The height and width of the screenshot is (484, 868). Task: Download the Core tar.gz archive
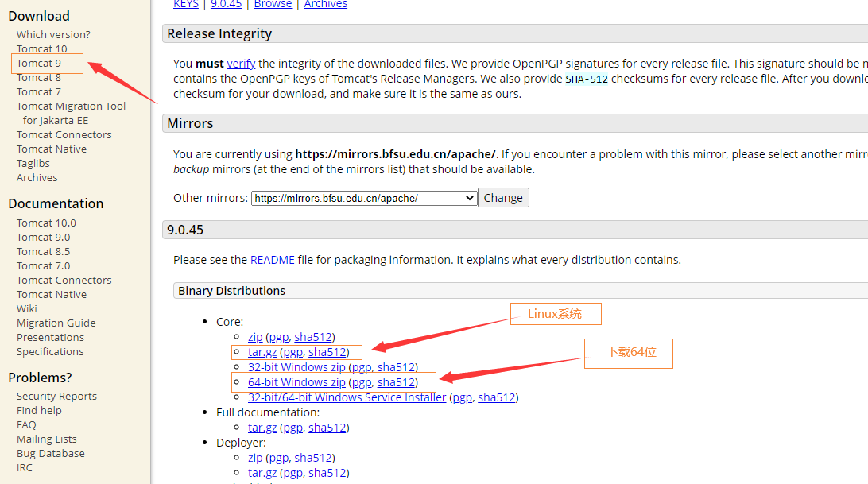[x=261, y=352]
